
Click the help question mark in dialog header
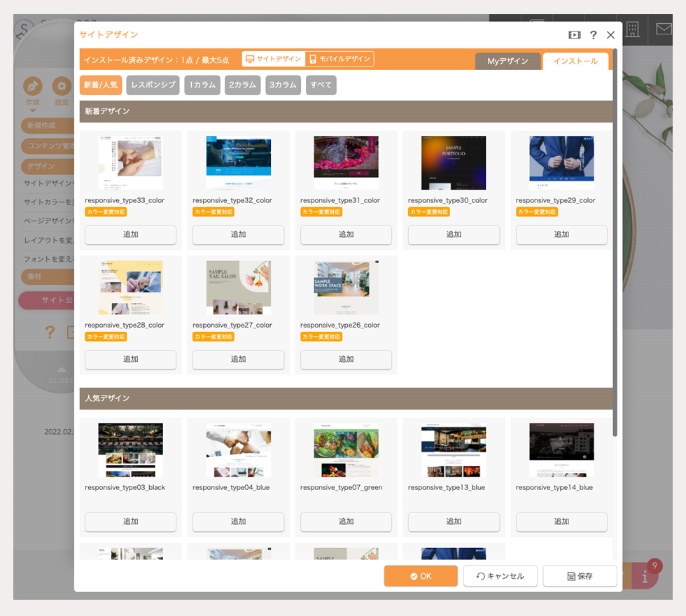coord(594,35)
